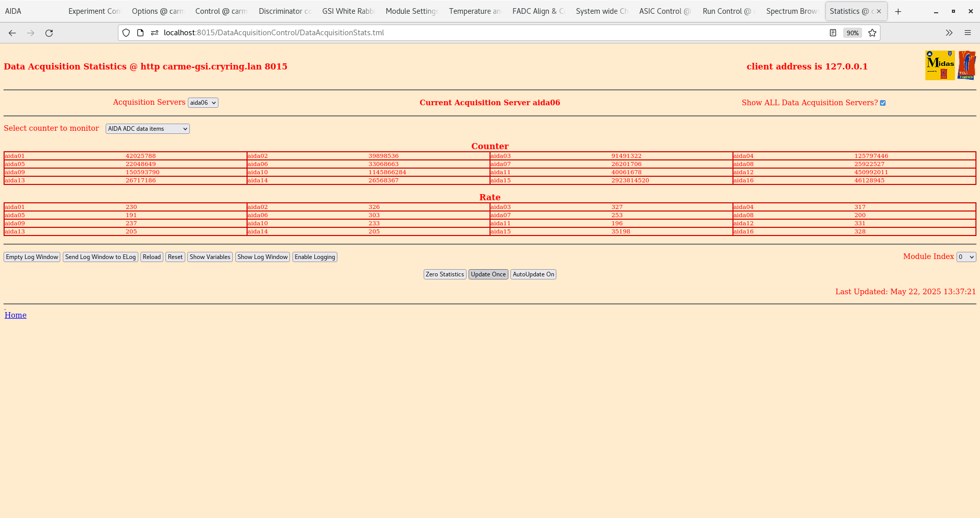Click inside the address bar

tap(357, 33)
